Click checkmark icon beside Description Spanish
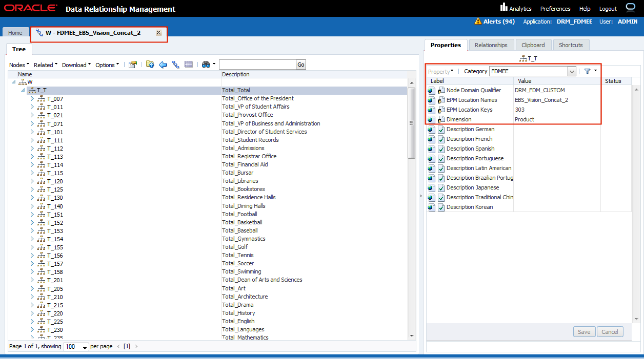 [441, 149]
